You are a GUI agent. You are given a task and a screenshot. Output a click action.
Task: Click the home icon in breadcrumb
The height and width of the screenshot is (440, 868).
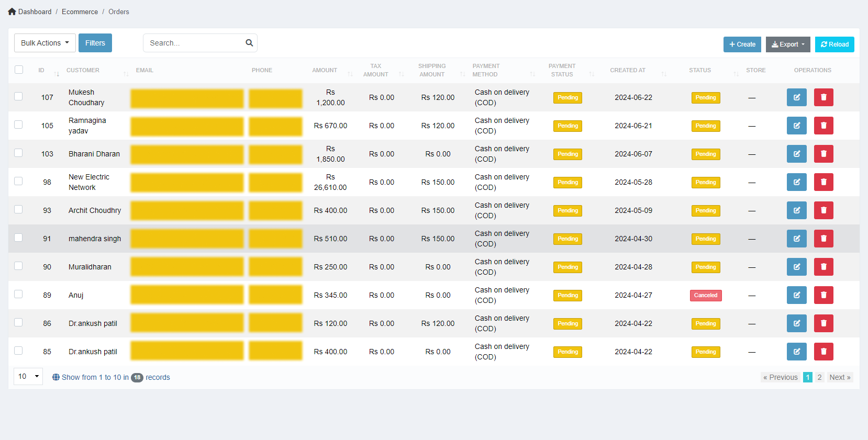tap(12, 12)
